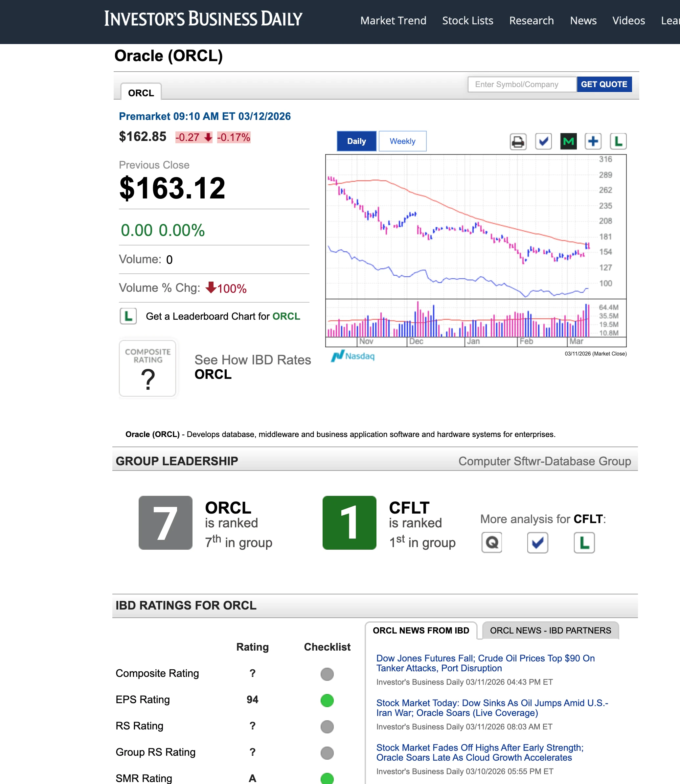Viewport: 680px width, 784px height.
Task: Click the print chart icon
Action: (x=518, y=142)
